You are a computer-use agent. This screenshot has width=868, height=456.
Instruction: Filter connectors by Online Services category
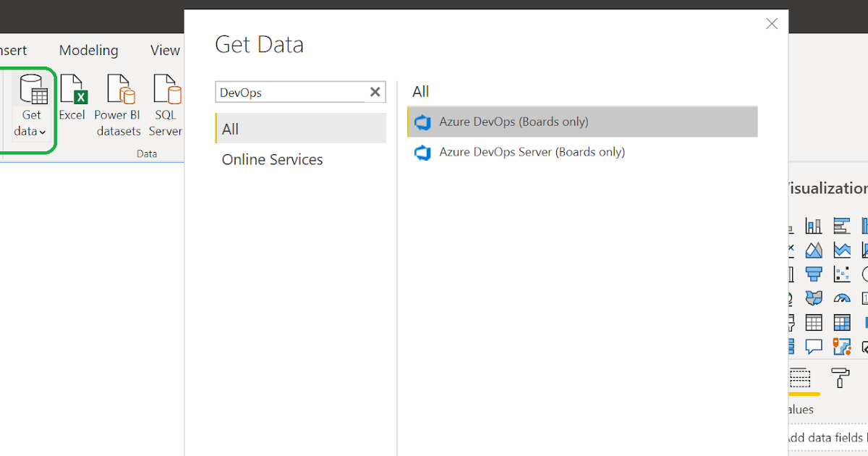coord(272,159)
